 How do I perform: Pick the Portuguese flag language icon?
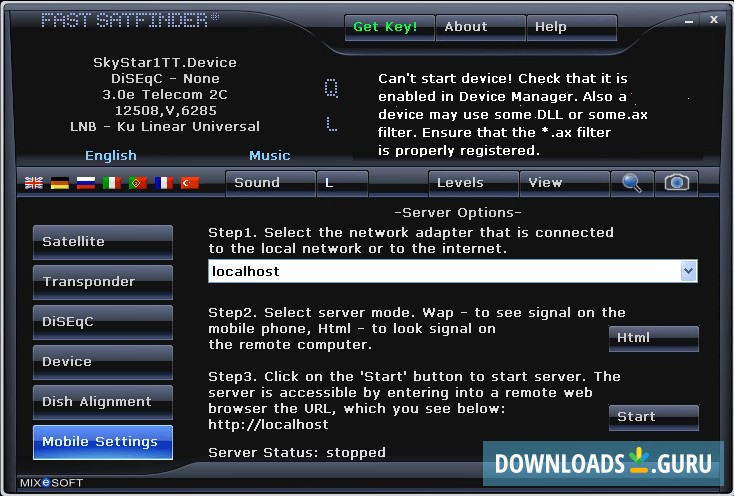click(138, 182)
